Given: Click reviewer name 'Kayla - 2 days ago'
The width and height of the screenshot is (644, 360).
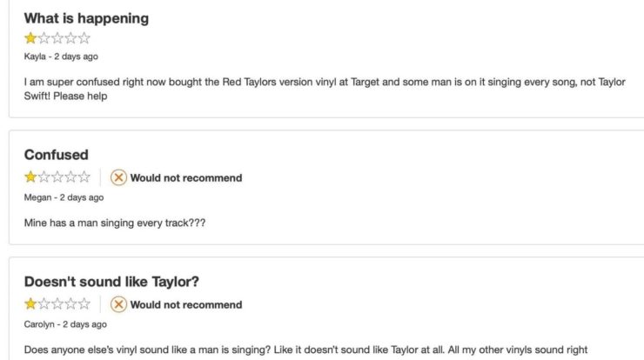Looking at the screenshot, I should [61, 57].
